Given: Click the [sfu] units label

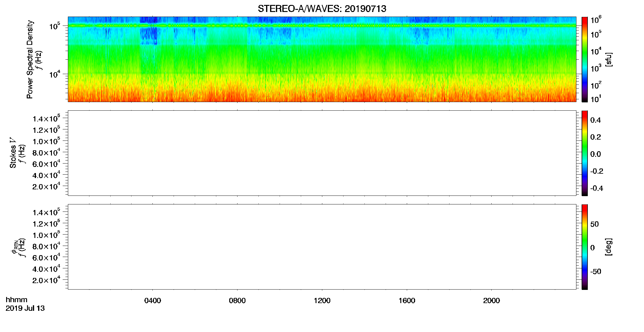Looking at the screenshot, I should 609,59.
